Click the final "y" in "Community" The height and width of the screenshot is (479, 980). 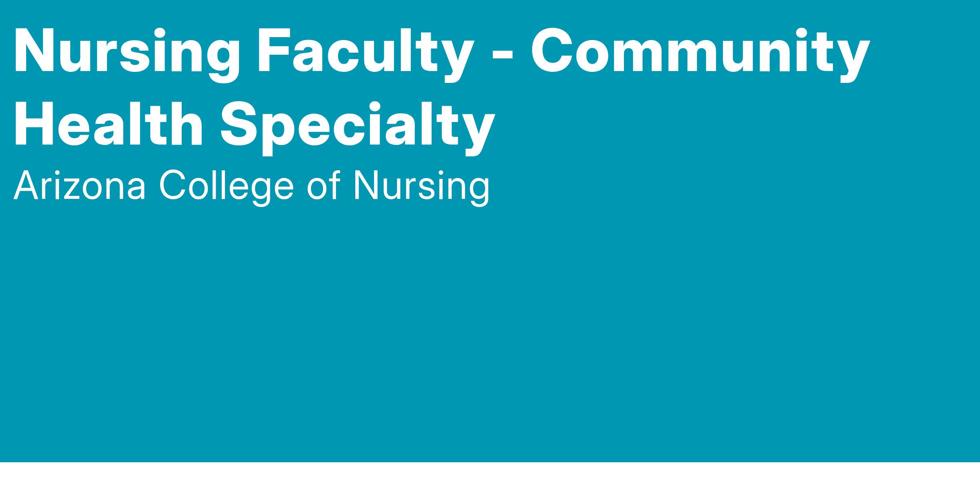[851, 57]
